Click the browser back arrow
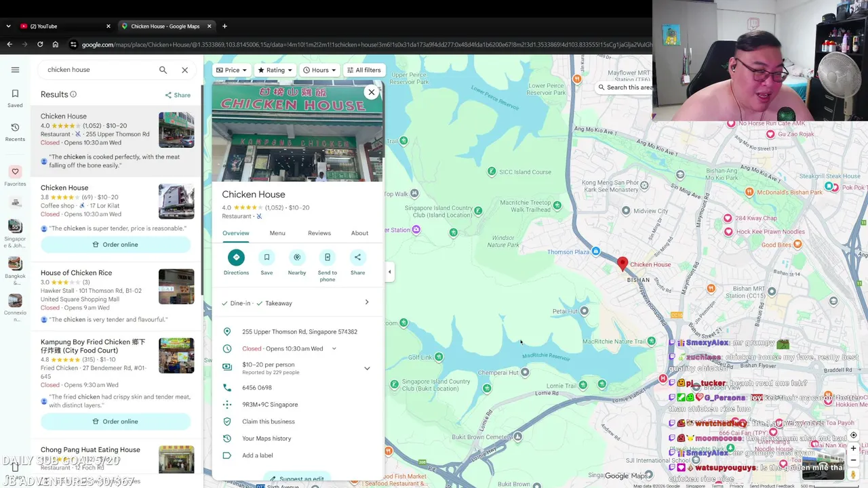Viewport: 868px width, 488px height. pos(9,45)
